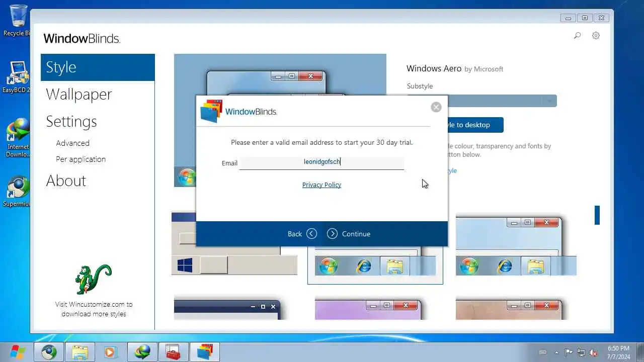Open the Visit Wincustomize.com link text
The height and width of the screenshot is (362, 644).
(94, 309)
